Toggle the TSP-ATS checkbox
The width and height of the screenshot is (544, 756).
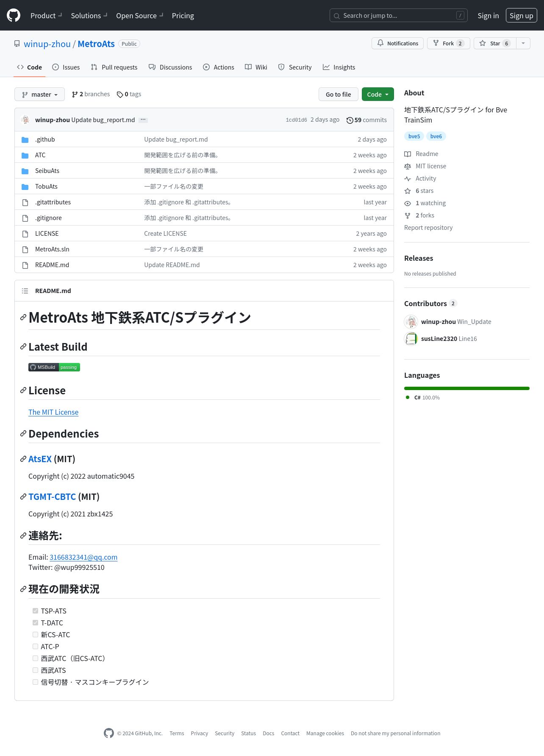tap(36, 611)
